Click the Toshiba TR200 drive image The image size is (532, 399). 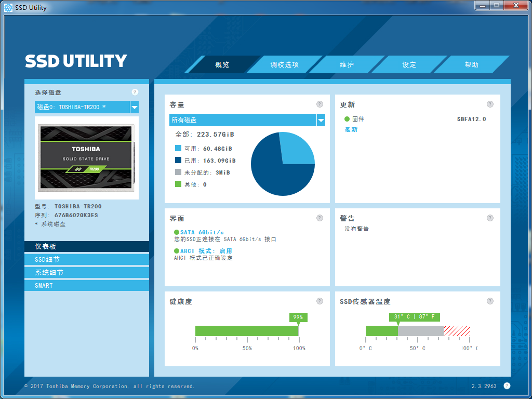tap(87, 157)
